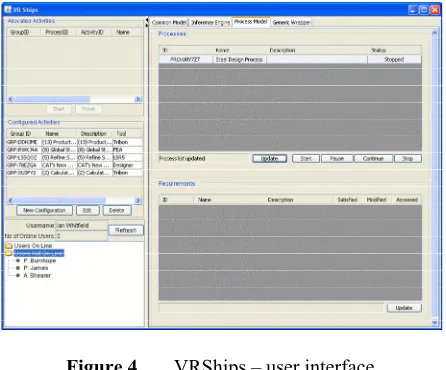Click right panel scroll down arrow
The width and height of the screenshot is (446, 370).
pyautogui.click(x=434, y=322)
